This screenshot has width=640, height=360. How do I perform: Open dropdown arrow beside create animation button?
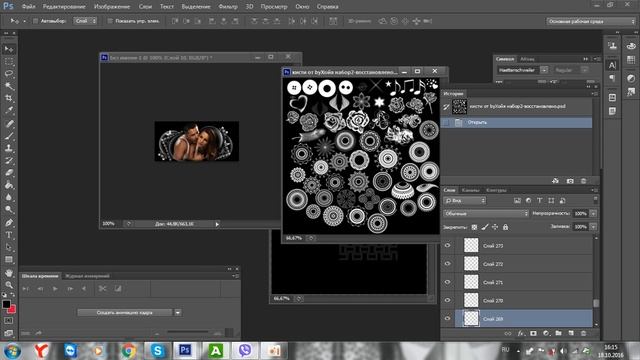click(178, 313)
